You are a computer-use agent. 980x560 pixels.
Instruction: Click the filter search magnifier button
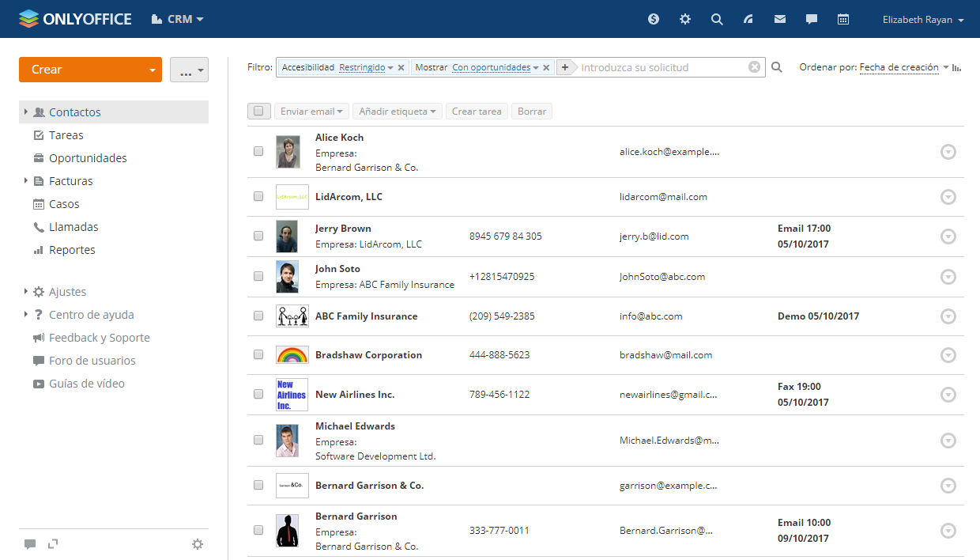777,68
